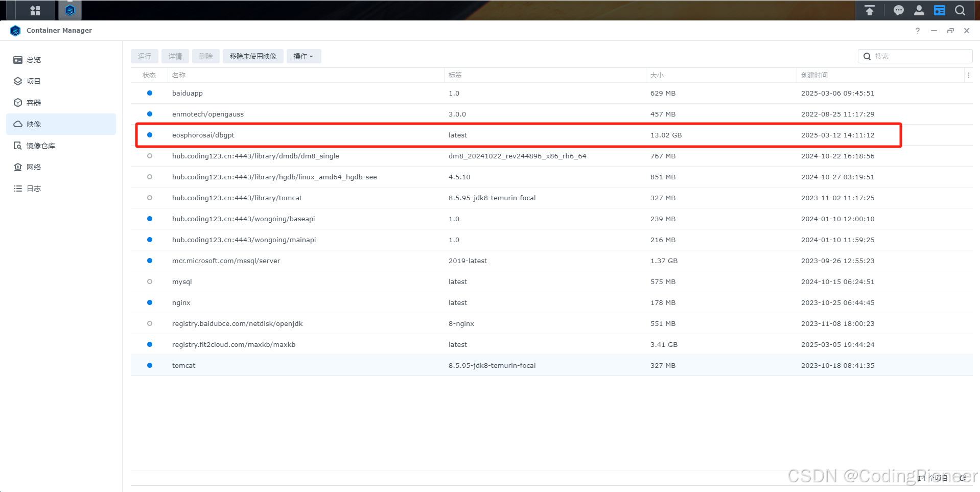The image size is (980, 492).
Task: Click the Container Manager logo in the title bar
Action: (15, 31)
